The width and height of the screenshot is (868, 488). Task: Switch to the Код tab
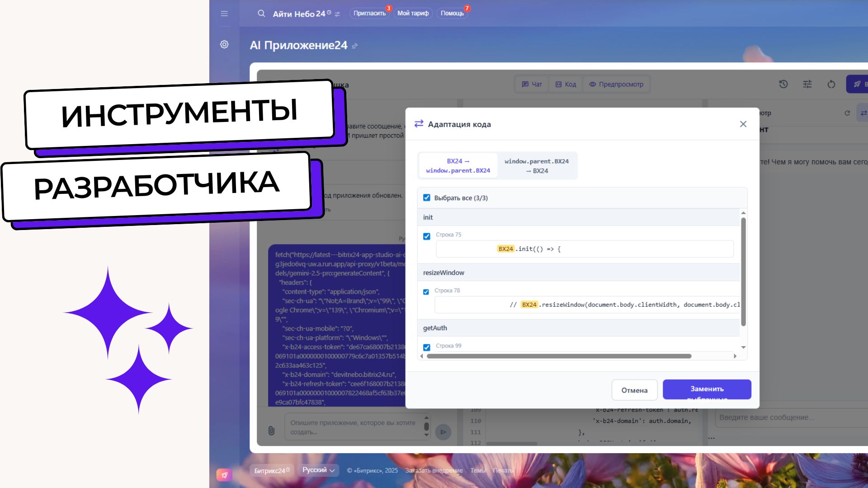[566, 84]
